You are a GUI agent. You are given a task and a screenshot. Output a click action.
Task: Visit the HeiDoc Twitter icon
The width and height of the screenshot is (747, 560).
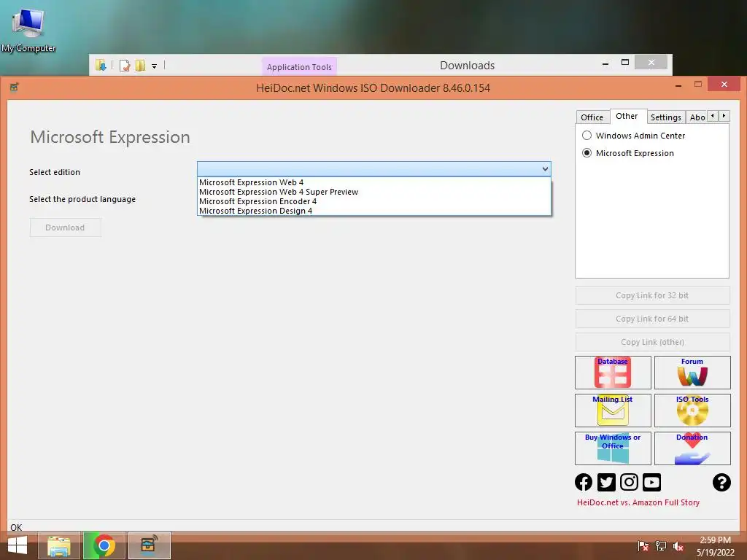(606, 482)
